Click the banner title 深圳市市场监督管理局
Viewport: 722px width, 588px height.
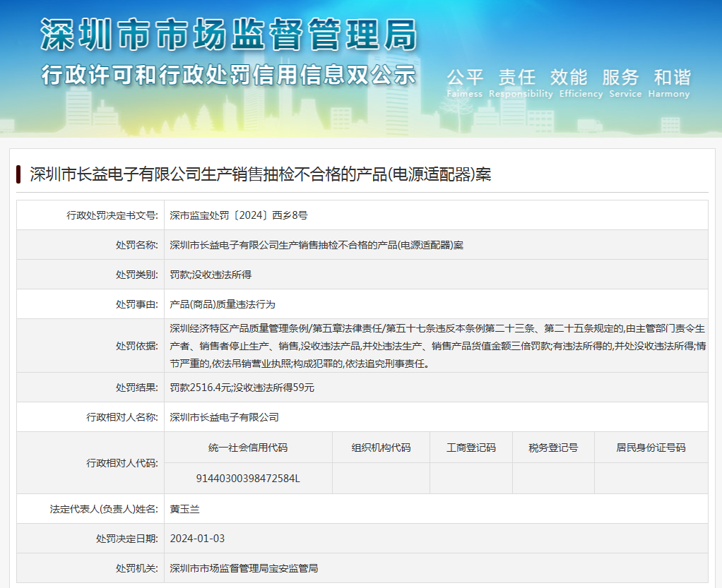coord(229,35)
